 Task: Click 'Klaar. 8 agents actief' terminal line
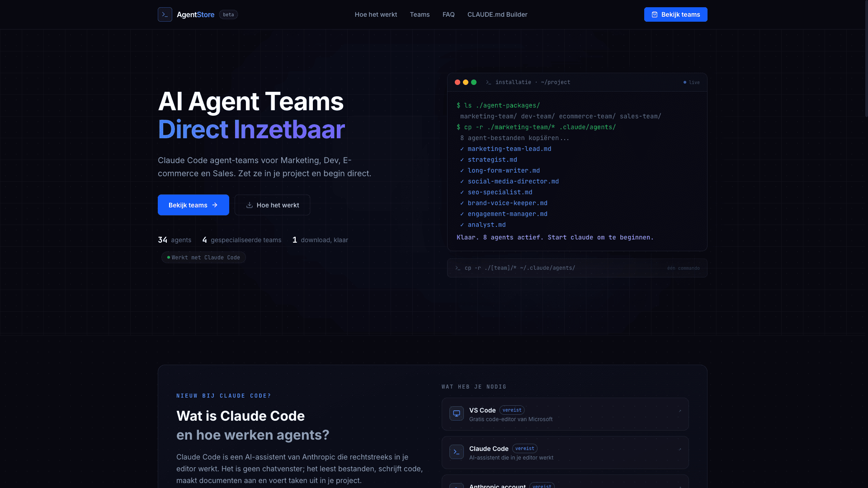[555, 237]
